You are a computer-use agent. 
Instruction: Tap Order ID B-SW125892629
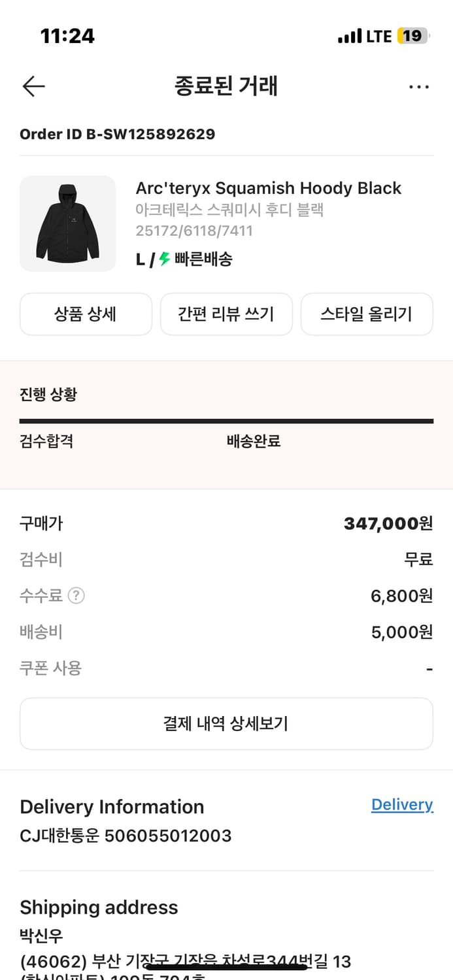[x=118, y=134]
